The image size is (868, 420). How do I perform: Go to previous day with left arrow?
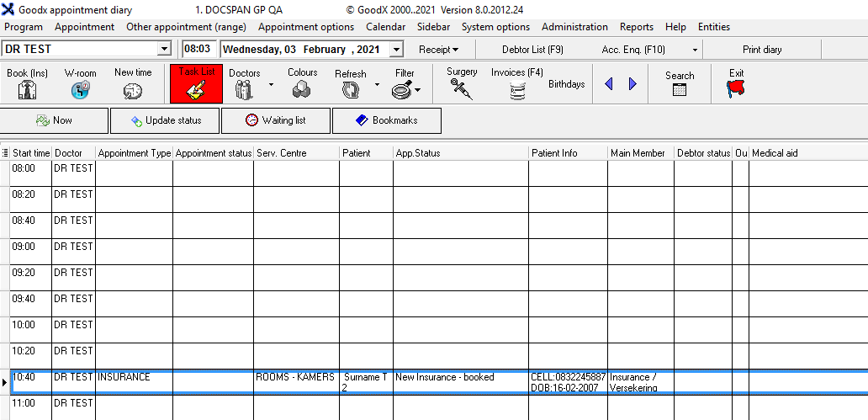point(609,84)
